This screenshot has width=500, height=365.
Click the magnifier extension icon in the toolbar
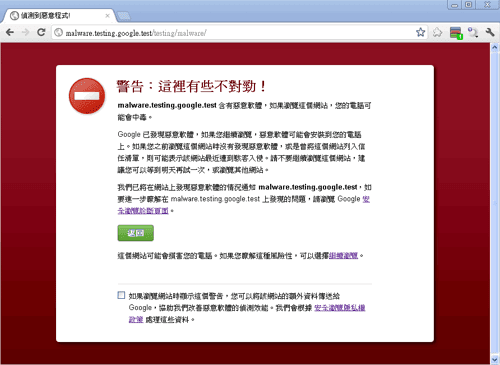tap(473, 32)
